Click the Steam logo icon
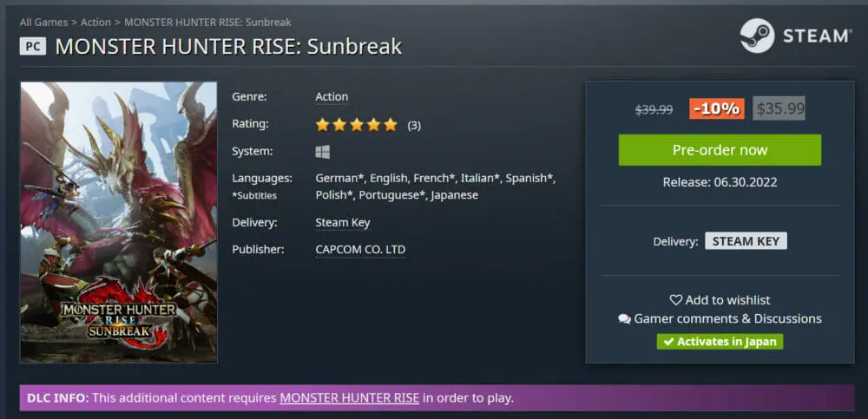Viewport: 868px width, 419px height. click(757, 36)
